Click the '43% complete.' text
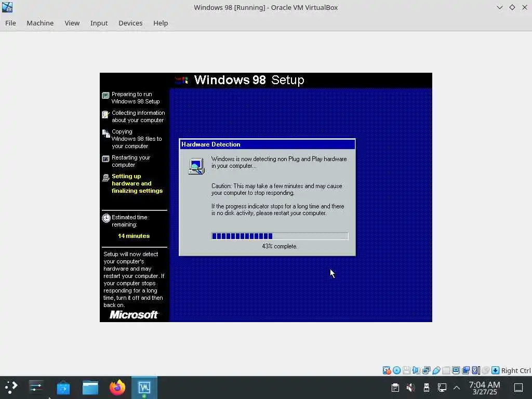The width and height of the screenshot is (532, 399). click(x=280, y=246)
